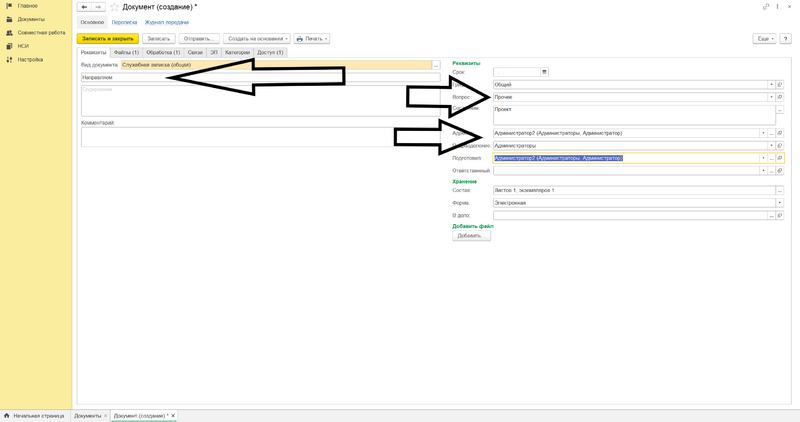800x422 pixels.
Task: Open the Журнал передачи link
Action: coord(166,22)
